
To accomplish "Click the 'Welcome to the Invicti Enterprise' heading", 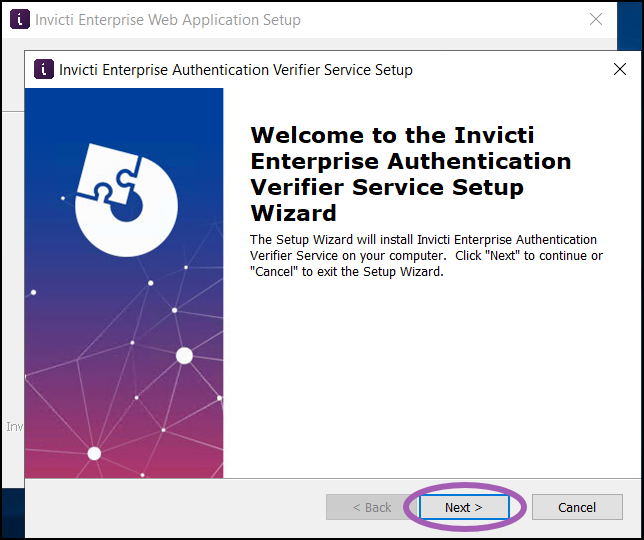I will coord(410,174).
